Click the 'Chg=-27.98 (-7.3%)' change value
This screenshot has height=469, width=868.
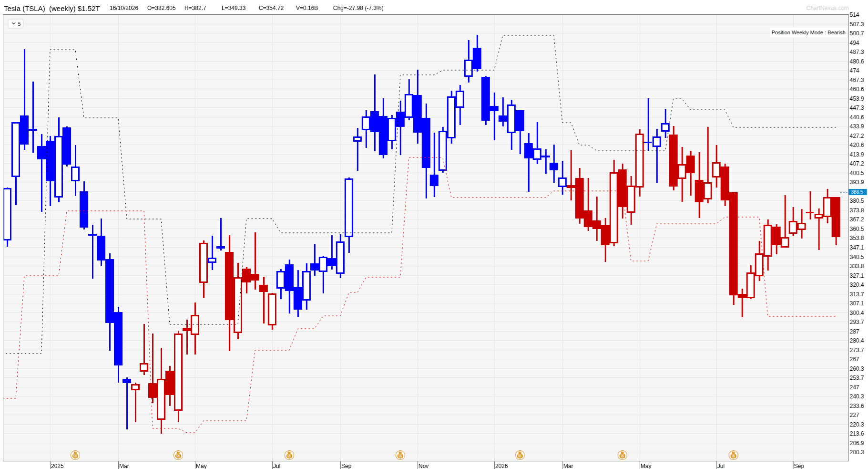coord(358,8)
